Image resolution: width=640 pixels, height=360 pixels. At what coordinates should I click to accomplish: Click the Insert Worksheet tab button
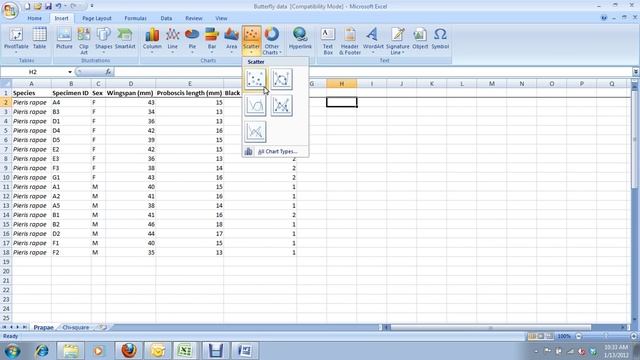(x=102, y=327)
